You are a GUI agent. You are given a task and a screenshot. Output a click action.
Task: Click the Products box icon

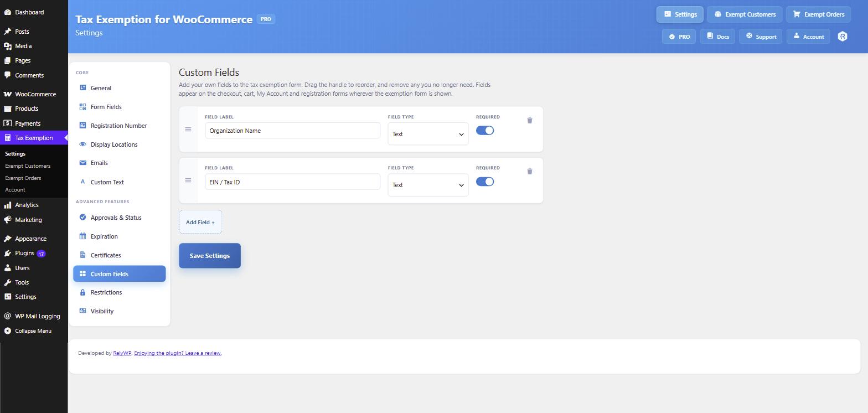7,109
